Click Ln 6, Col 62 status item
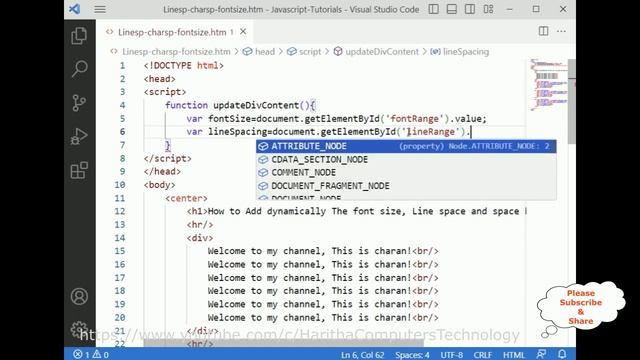This screenshot has width=640, height=360. coord(362,355)
